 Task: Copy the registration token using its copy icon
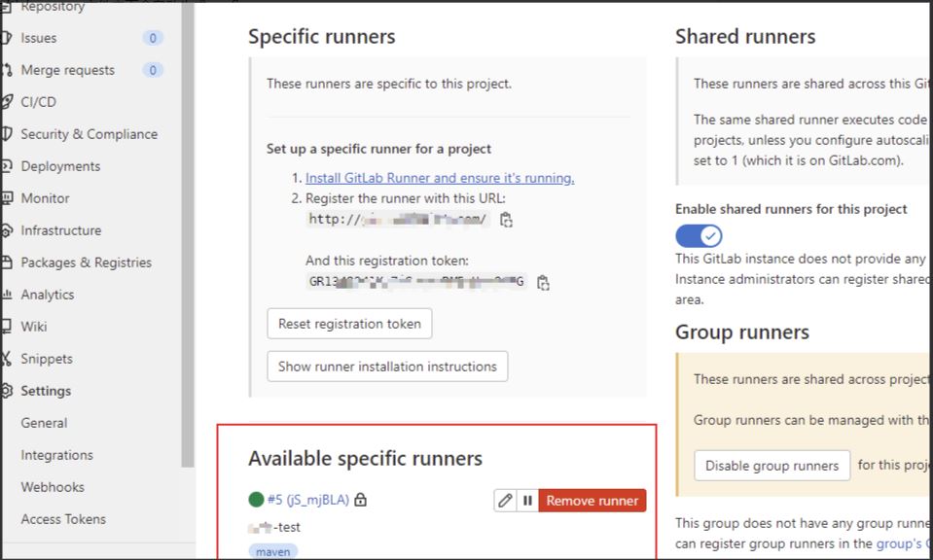[543, 283]
